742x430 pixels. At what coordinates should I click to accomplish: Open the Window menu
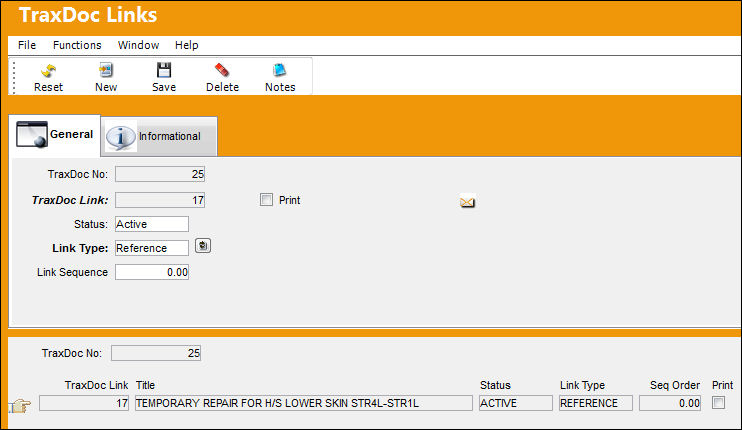pyautogui.click(x=138, y=45)
